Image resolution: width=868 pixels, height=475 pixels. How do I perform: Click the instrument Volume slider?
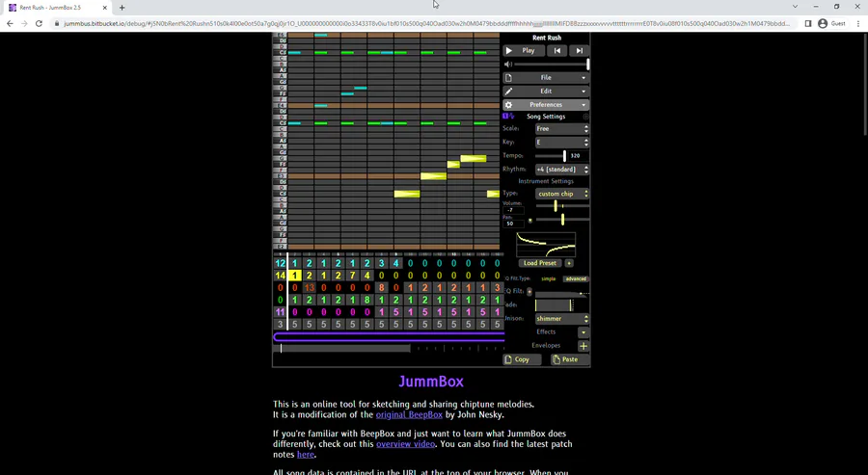pyautogui.click(x=562, y=205)
